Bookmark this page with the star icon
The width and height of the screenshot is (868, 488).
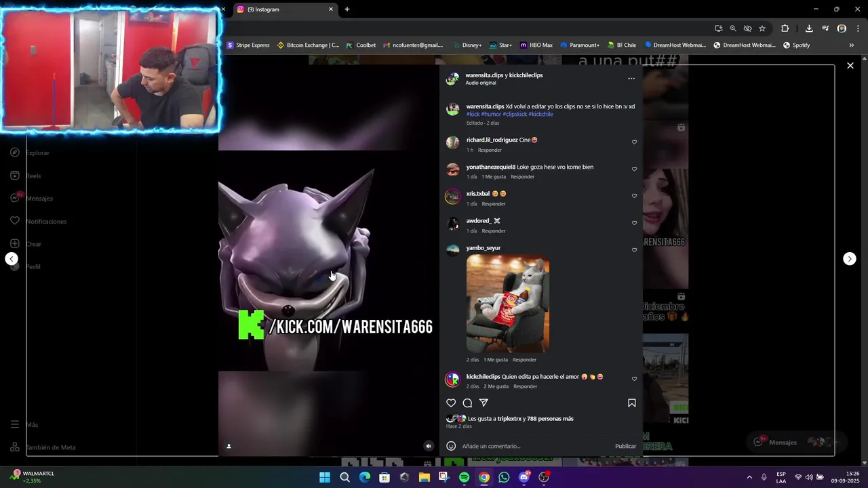point(762,28)
